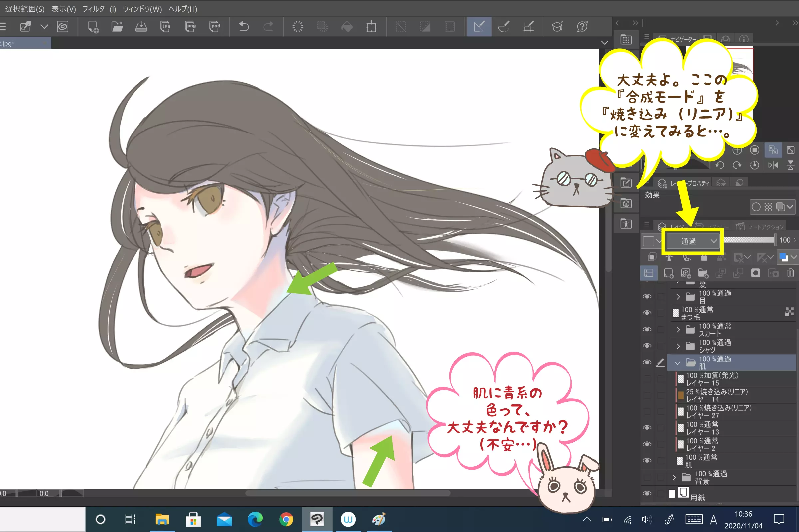Open the フィルター(I) menu
This screenshot has width=799, height=532.
[99, 9]
